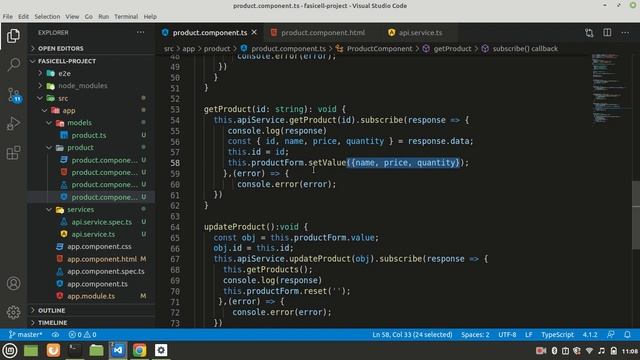Click getProduct in the breadcrumb

click(452, 49)
